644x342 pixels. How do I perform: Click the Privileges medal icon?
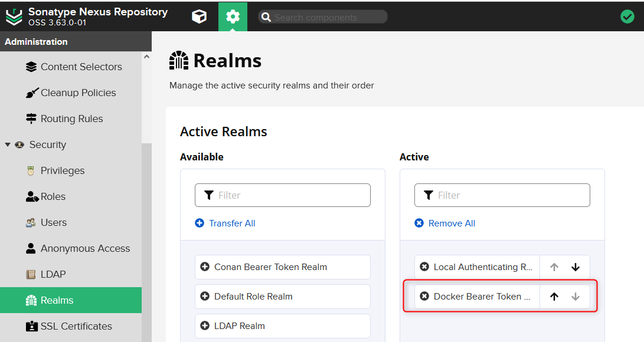(x=31, y=170)
